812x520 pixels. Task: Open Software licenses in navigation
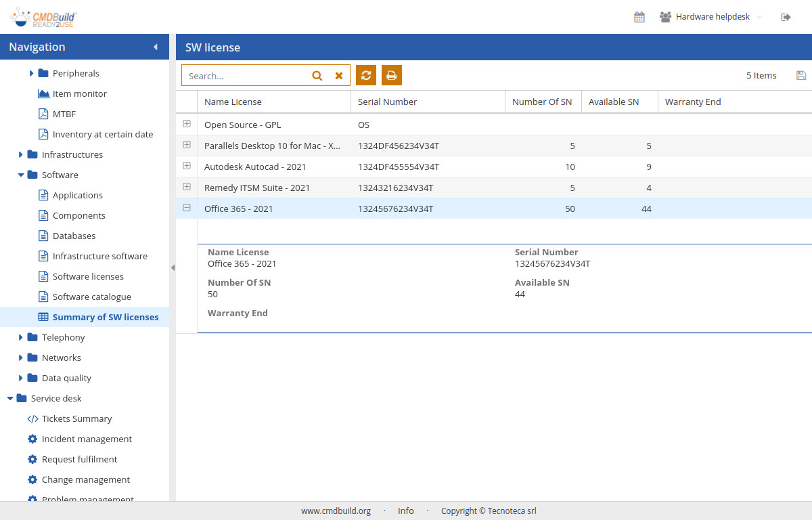pos(88,276)
